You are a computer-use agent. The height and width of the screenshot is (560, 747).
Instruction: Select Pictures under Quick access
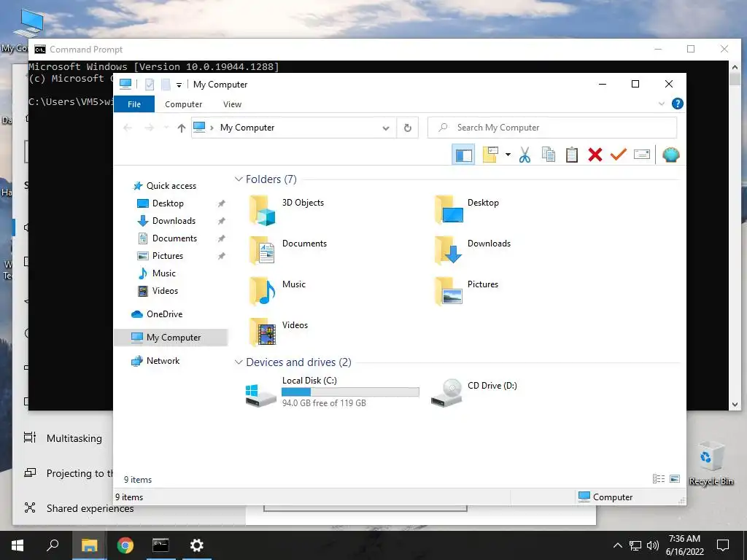tap(167, 256)
